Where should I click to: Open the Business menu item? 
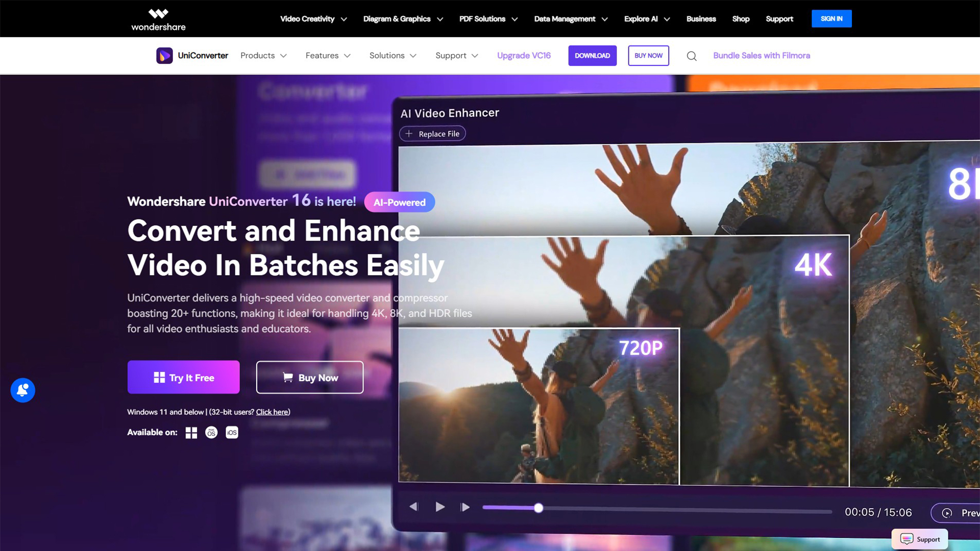pyautogui.click(x=701, y=19)
